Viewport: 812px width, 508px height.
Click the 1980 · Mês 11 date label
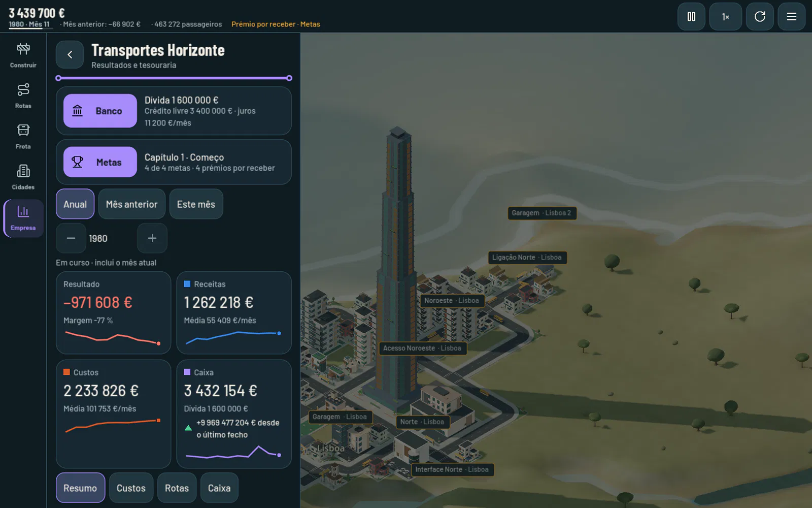(29, 24)
